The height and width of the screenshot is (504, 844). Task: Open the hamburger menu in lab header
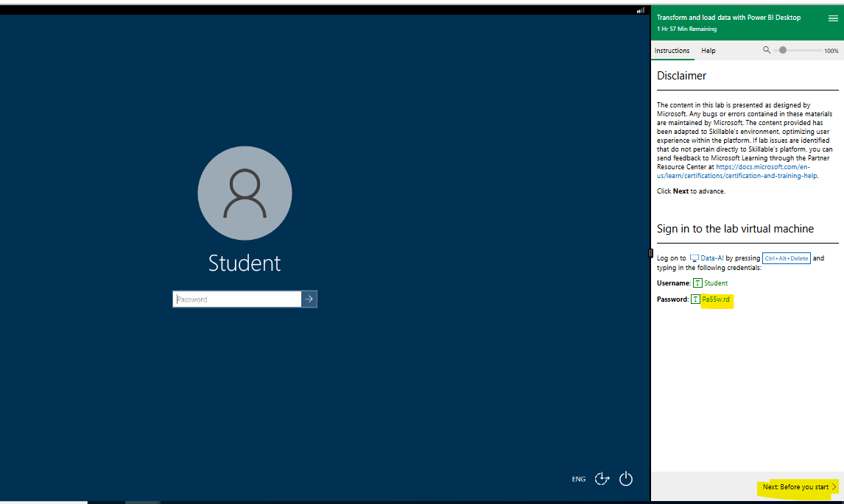(833, 18)
